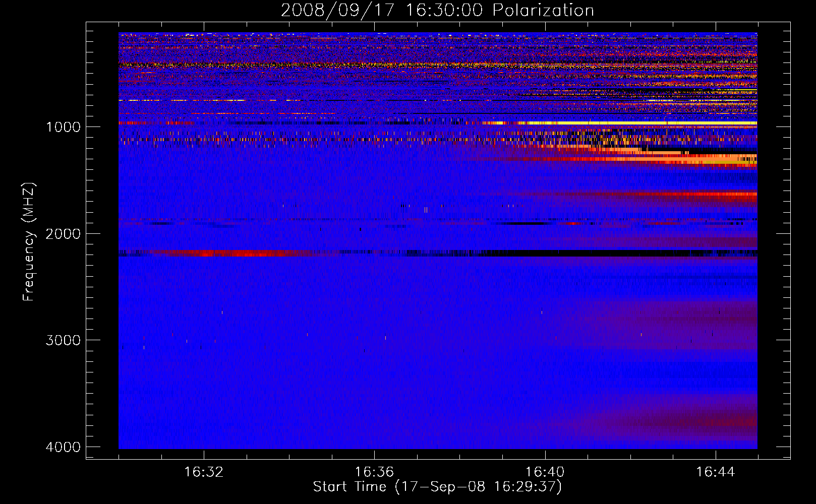The height and width of the screenshot is (504, 816).
Task: Click the 16:40 time tick label
Action: click(x=545, y=472)
